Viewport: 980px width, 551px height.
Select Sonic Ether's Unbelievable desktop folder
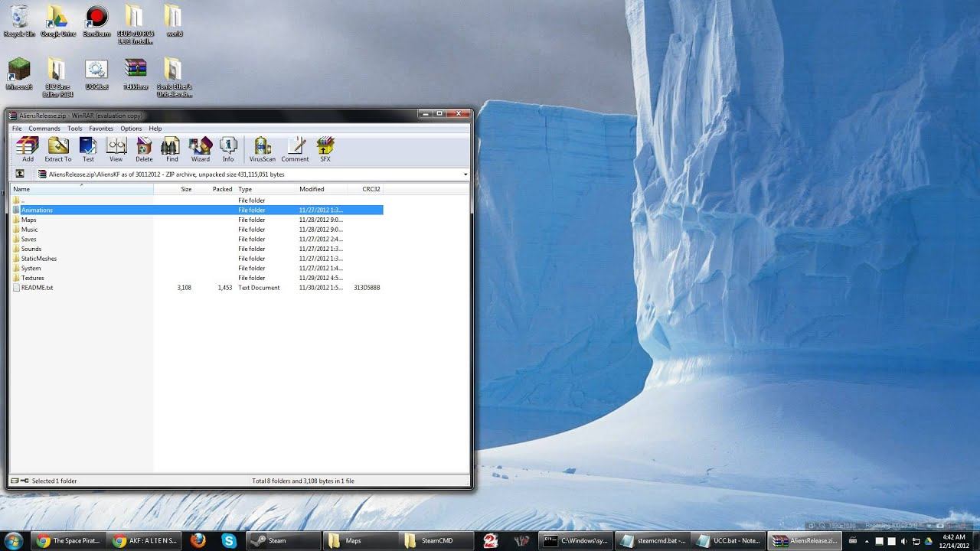(174, 77)
